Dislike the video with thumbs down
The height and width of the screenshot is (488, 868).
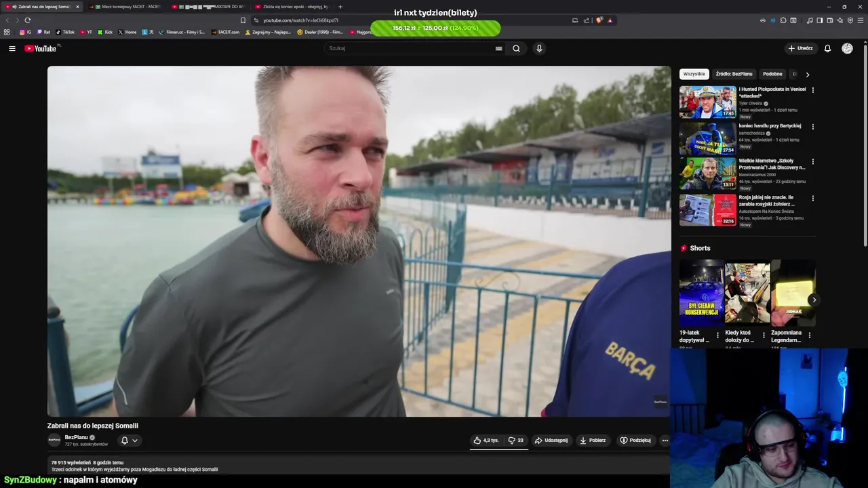[x=515, y=441]
